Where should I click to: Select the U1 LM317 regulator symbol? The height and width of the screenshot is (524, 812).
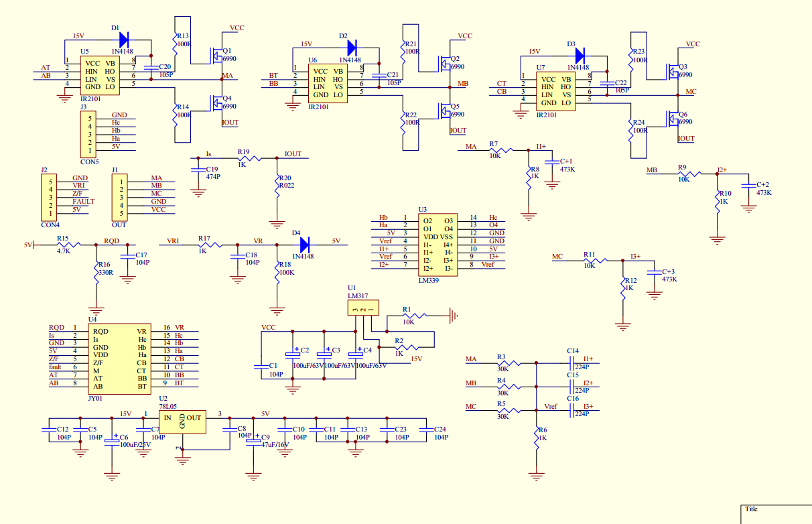click(362, 308)
